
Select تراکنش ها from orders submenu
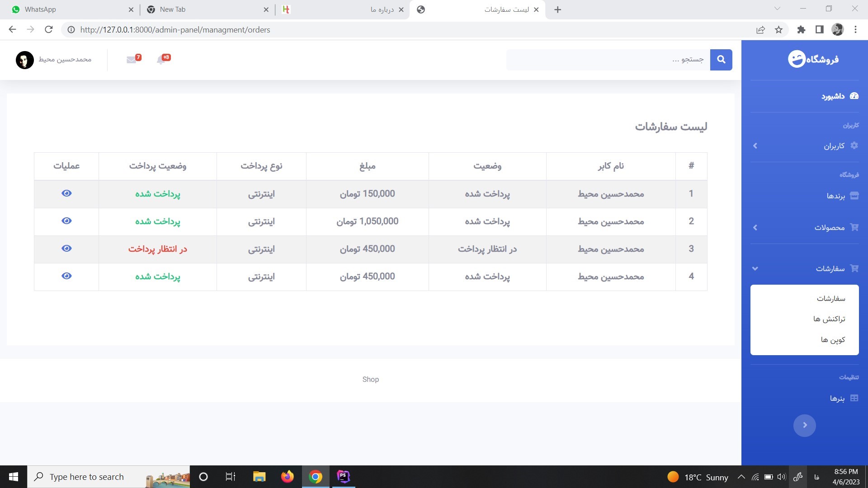coord(830,319)
